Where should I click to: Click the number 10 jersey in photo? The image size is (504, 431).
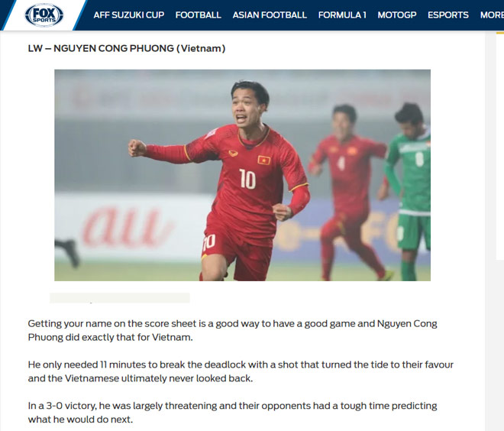(248, 179)
